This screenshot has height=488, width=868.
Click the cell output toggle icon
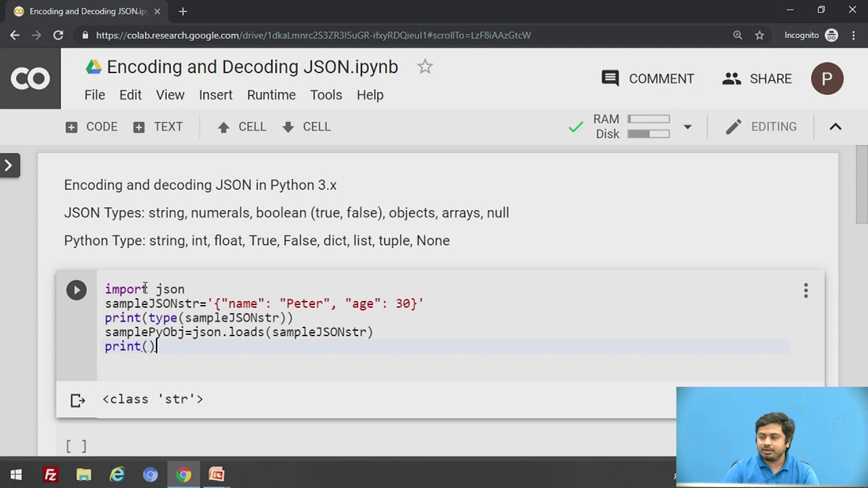point(78,400)
